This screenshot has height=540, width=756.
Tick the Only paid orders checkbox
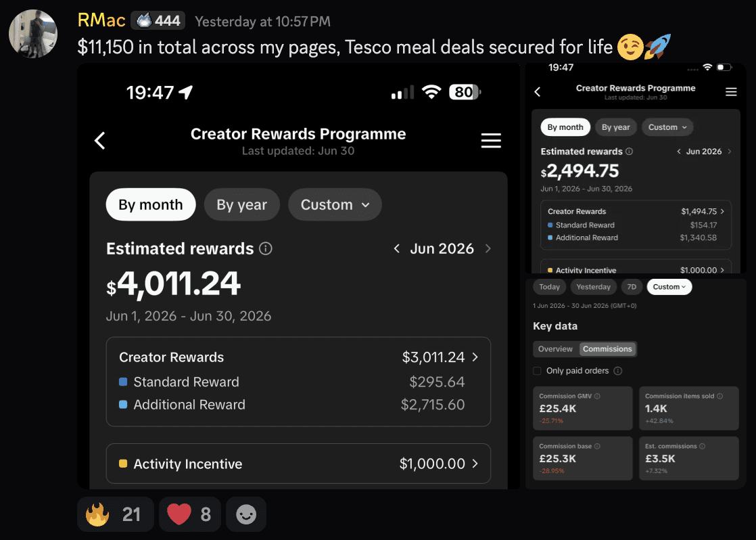537,371
